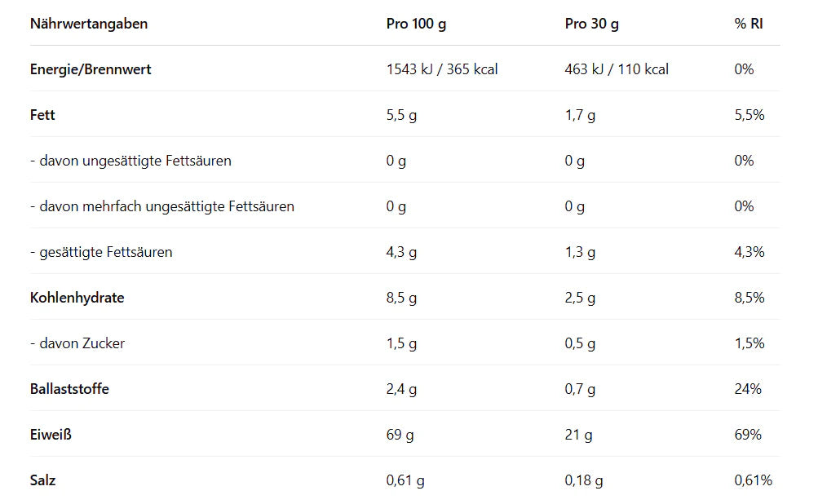
Task: Click the 'Pro 30 g' column header
Action: [x=591, y=24]
